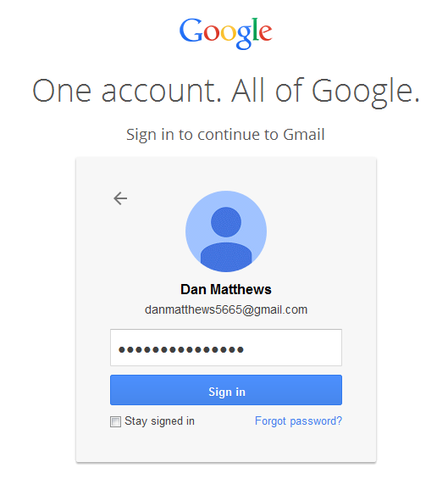The height and width of the screenshot is (479, 448).
Task: Click the 'One account. All of Google.' heading
Action: tap(226, 91)
